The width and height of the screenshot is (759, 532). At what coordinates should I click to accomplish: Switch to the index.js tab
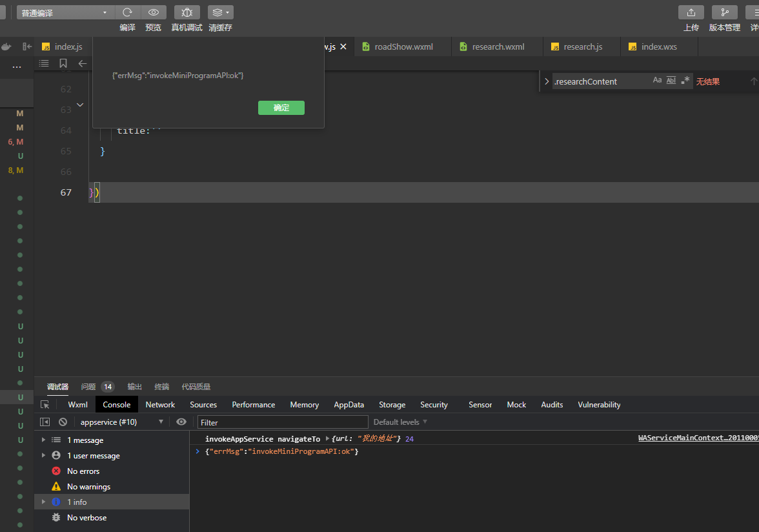coord(63,46)
